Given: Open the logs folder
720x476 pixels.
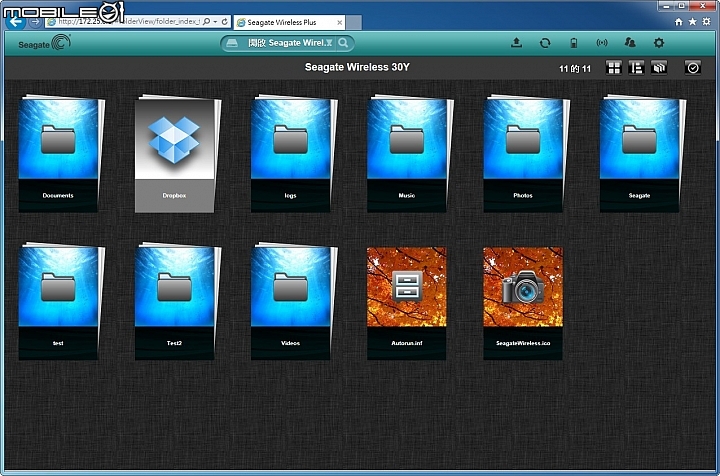Looking at the screenshot, I should point(293,153).
